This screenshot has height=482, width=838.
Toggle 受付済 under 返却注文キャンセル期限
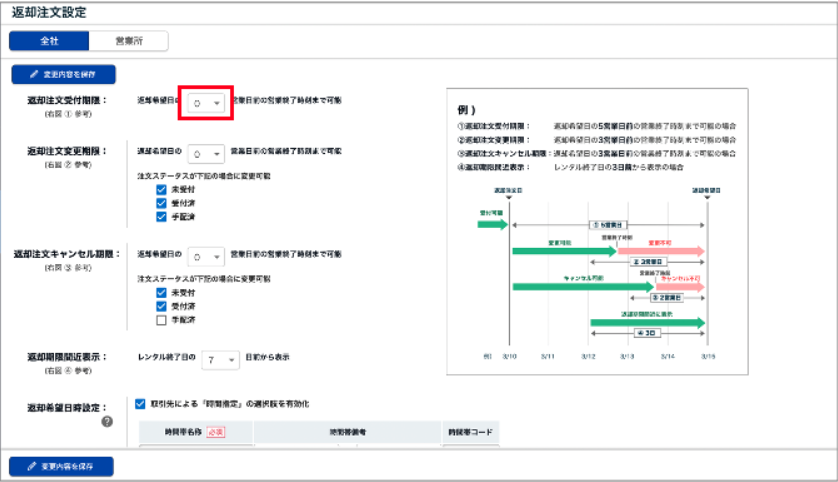point(161,306)
